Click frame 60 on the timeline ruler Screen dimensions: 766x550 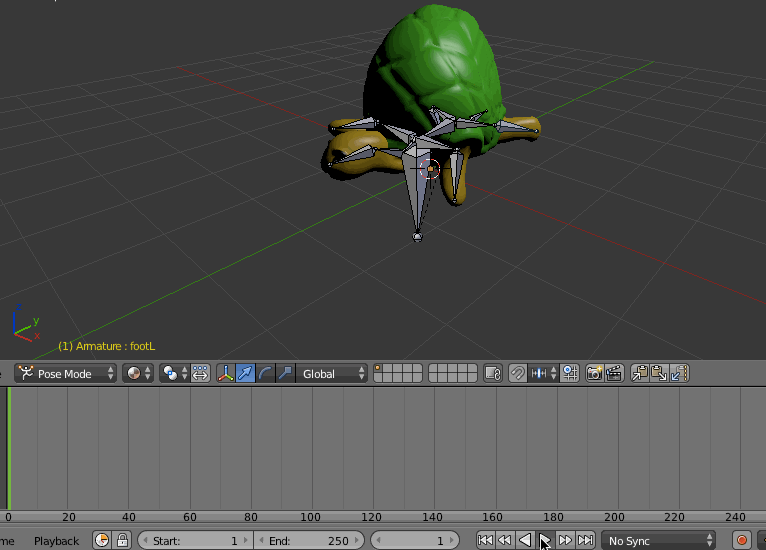tap(190, 517)
